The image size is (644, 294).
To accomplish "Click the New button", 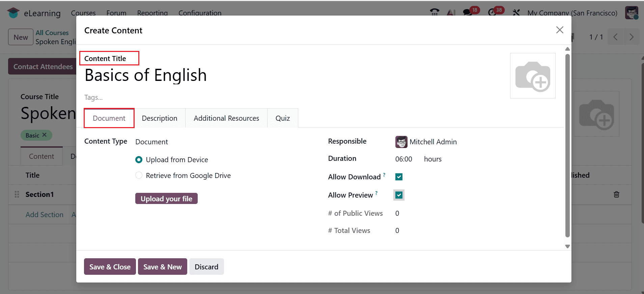I will point(21,37).
